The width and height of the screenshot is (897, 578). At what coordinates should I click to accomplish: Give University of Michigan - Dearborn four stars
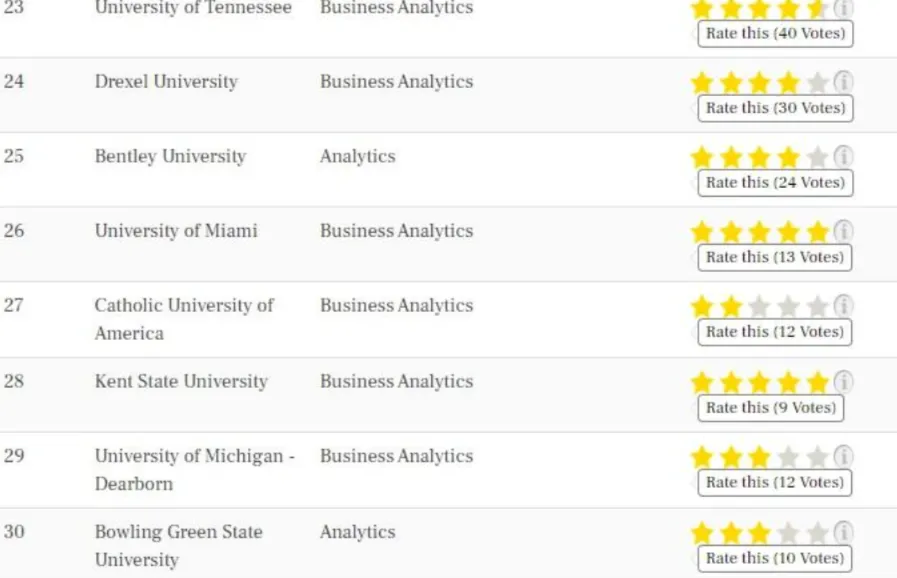point(789,457)
